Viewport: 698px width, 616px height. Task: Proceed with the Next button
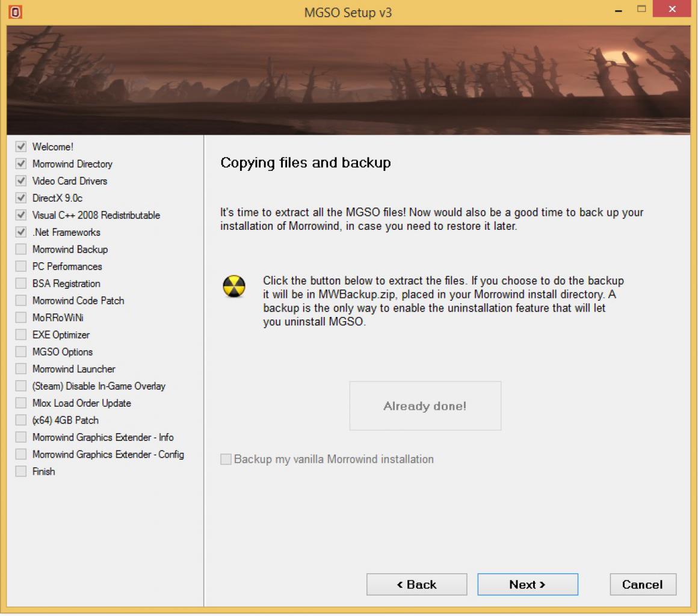point(528,584)
